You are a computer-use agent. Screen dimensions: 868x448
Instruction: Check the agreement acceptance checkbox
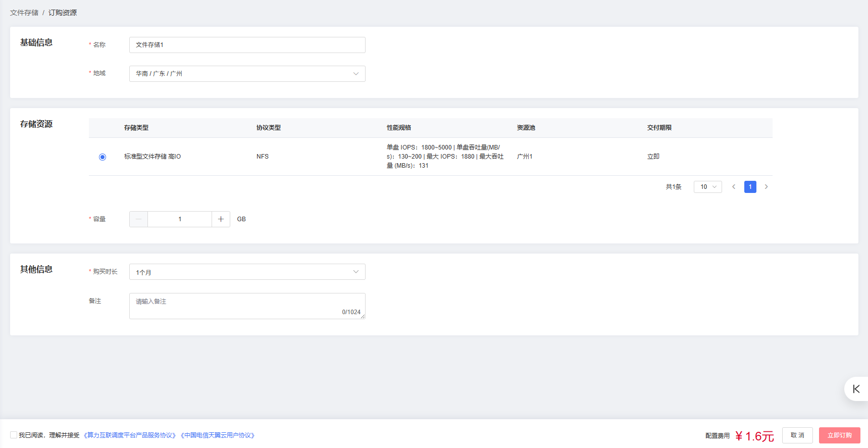[14, 435]
